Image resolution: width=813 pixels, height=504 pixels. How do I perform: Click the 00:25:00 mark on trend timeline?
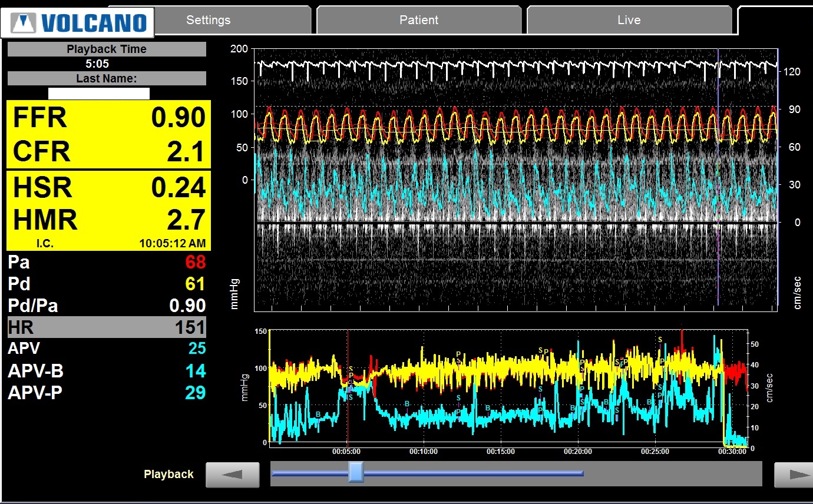point(655,452)
